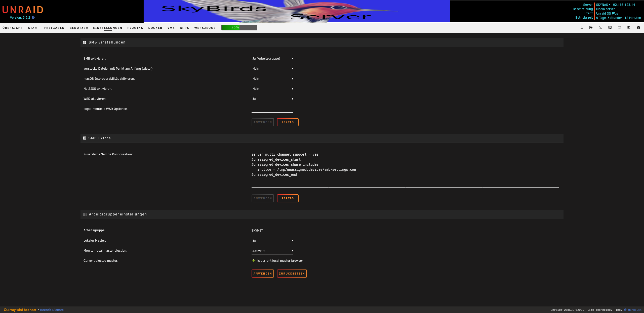Click Anwenden in SMB Einstellungen

[x=263, y=122]
